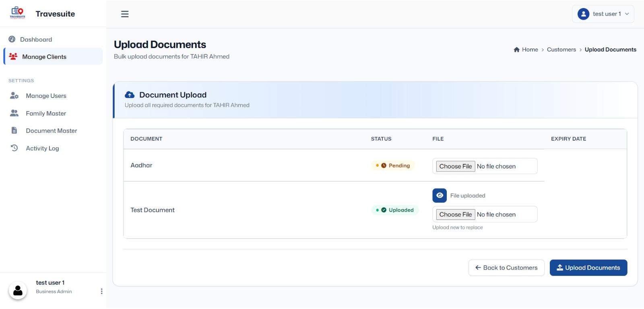Click the arrow icon in Back to Customers
Screen dimensions: 644x309
(x=478, y=268)
